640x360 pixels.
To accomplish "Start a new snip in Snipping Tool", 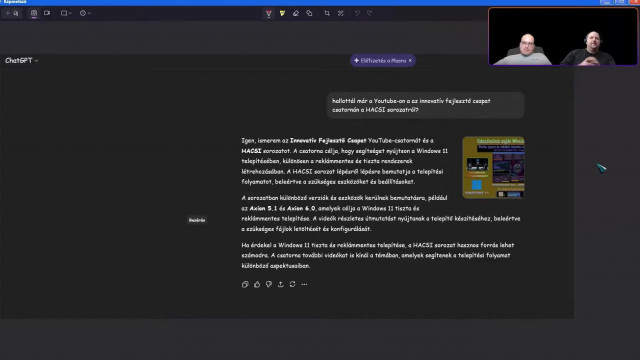I will [12, 13].
